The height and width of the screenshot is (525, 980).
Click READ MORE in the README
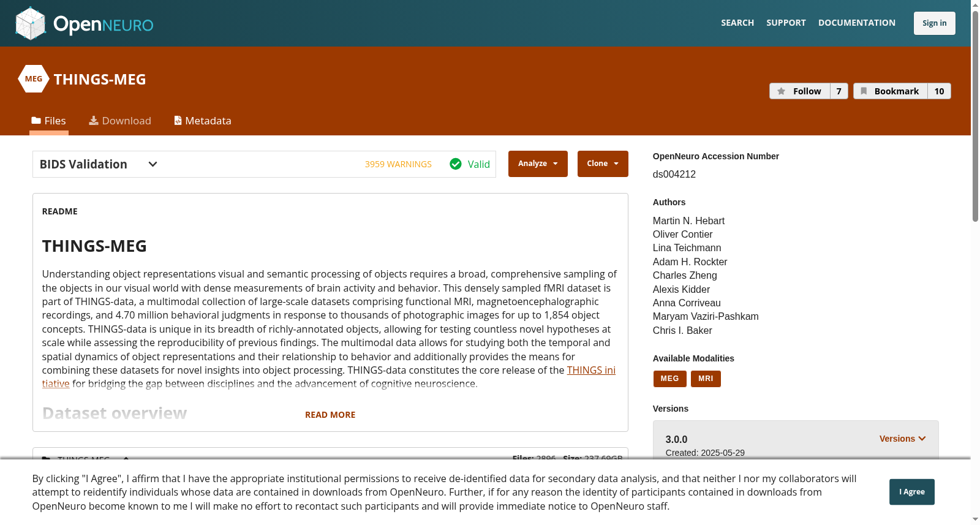(330, 415)
